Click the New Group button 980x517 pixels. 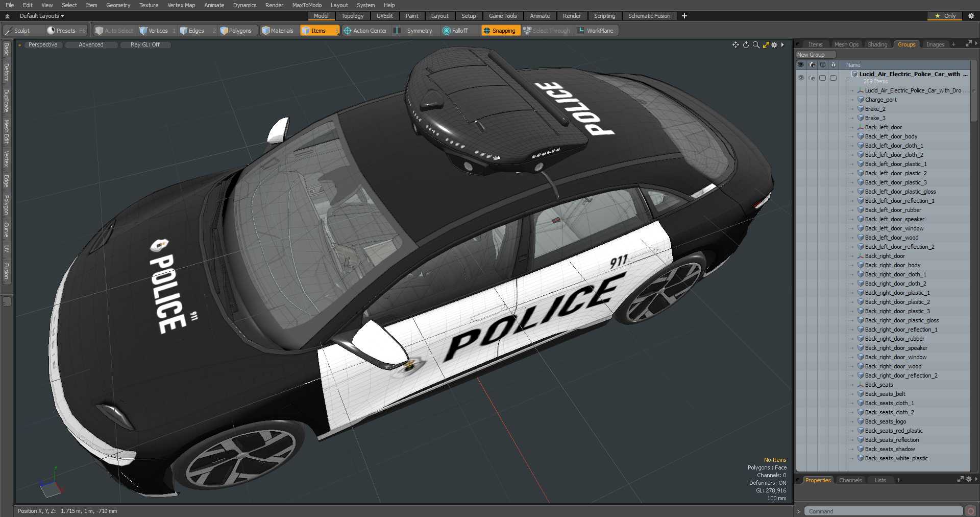click(x=815, y=55)
